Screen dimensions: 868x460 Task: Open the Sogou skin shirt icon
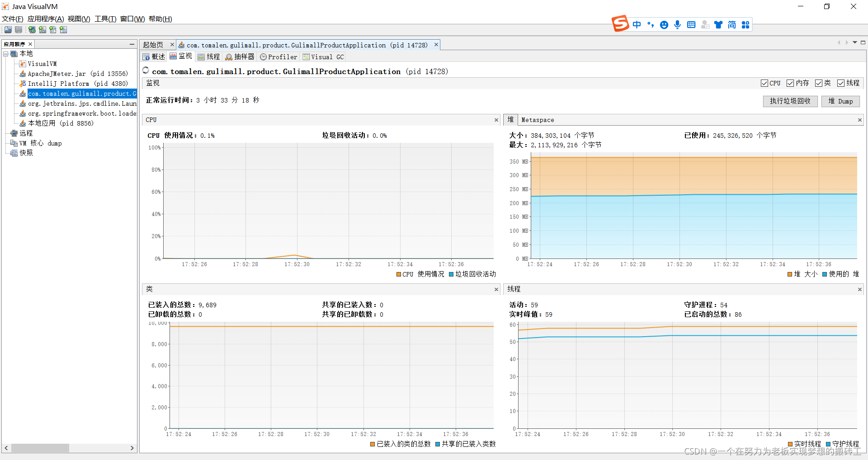coord(718,25)
